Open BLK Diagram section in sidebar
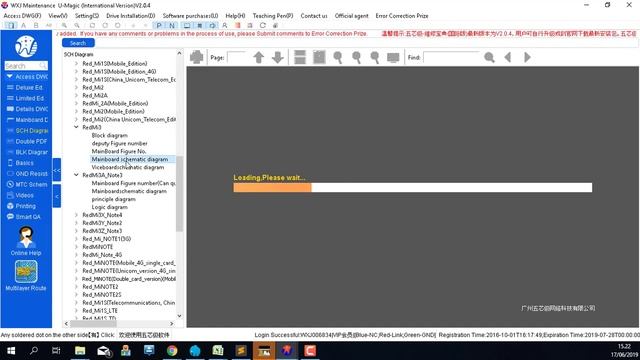The width and height of the screenshot is (640, 360). pos(27,152)
